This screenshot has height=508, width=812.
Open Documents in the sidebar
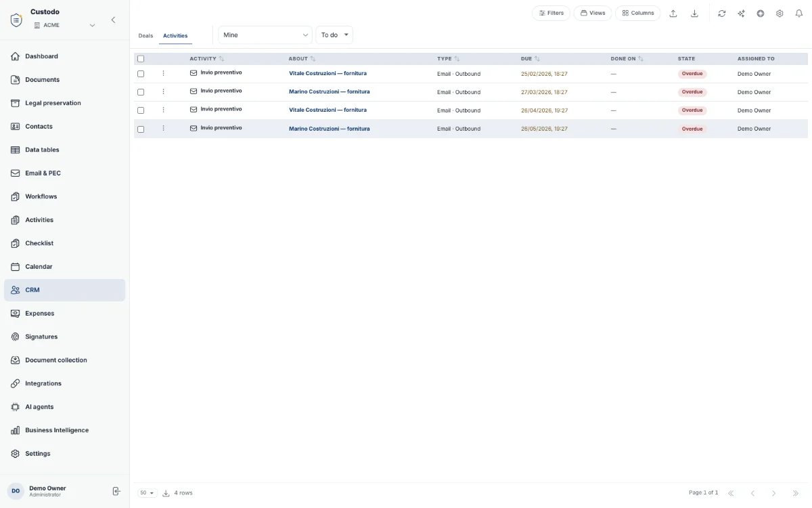tap(64, 80)
